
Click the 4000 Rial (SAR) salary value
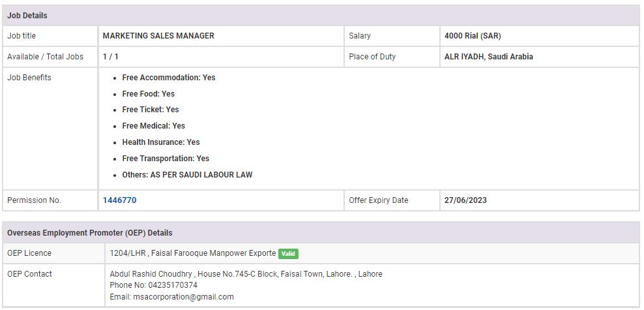pyautogui.click(x=473, y=36)
